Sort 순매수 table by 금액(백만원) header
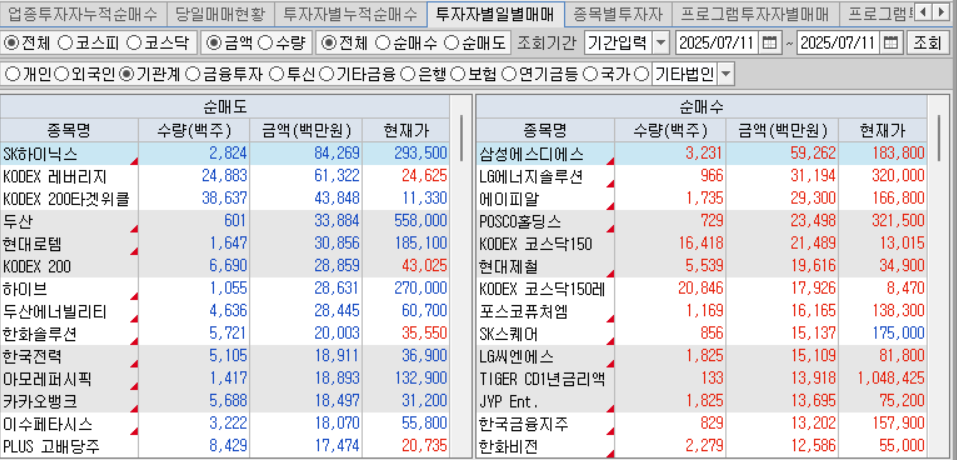This screenshot has height=460, width=957. click(782, 130)
